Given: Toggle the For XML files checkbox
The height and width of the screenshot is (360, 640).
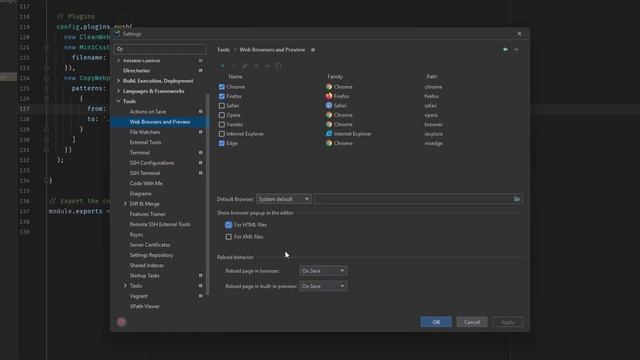Looking at the screenshot, I should pyautogui.click(x=229, y=237).
